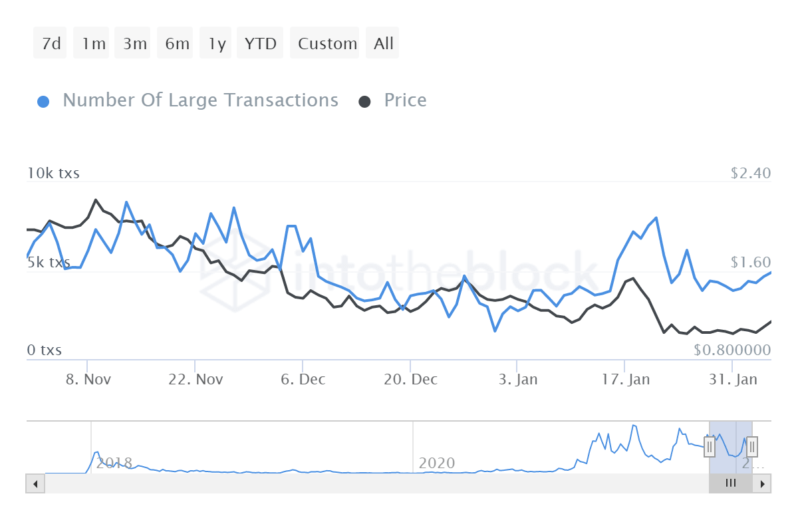The width and height of the screenshot is (798, 532).
Task: Click the right handle of the range navigator
Action: tap(751, 447)
